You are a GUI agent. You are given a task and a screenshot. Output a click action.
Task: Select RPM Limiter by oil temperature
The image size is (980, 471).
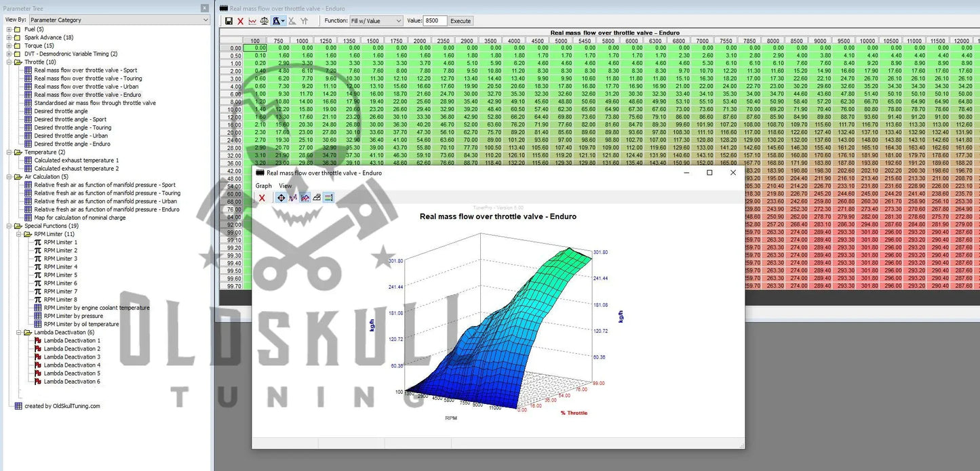point(81,324)
